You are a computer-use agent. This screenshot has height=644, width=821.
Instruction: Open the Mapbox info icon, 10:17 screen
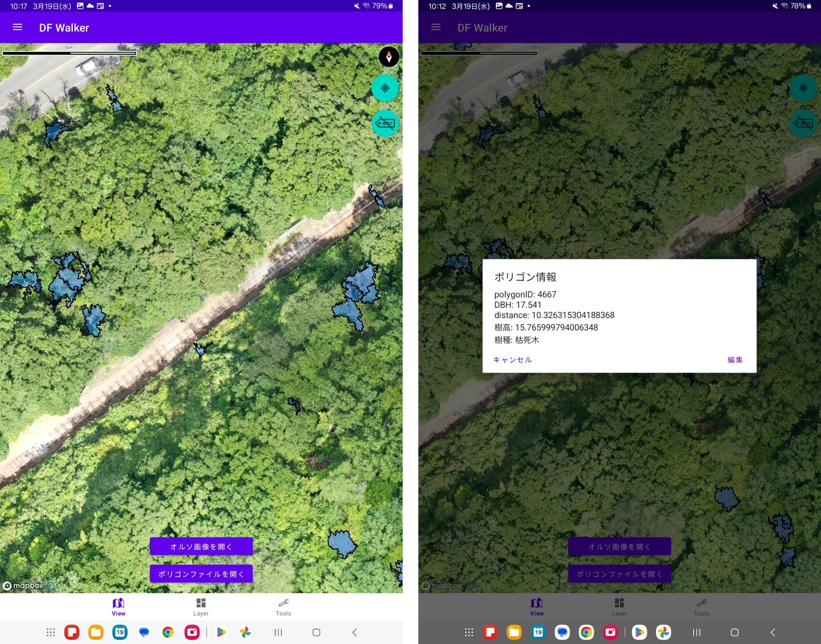click(51, 585)
